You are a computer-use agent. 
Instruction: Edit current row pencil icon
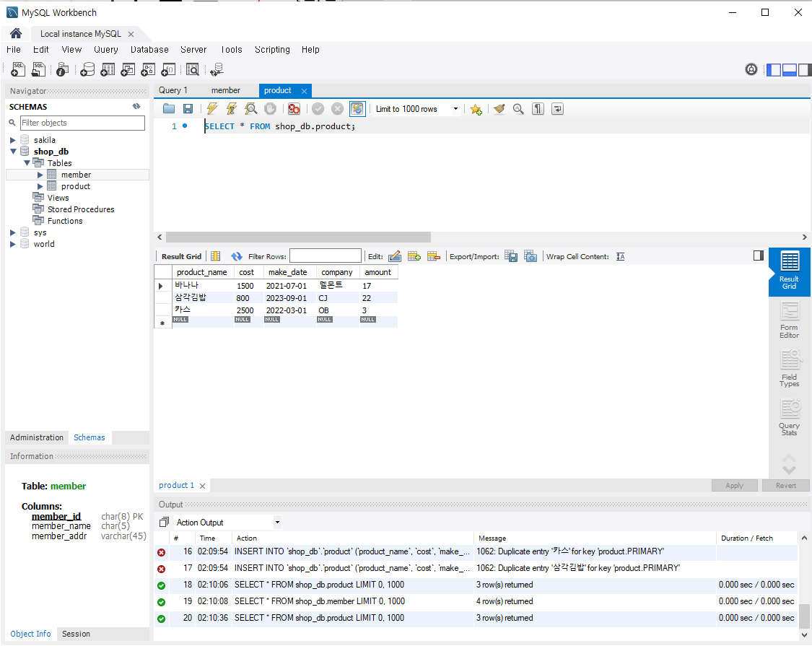point(395,256)
